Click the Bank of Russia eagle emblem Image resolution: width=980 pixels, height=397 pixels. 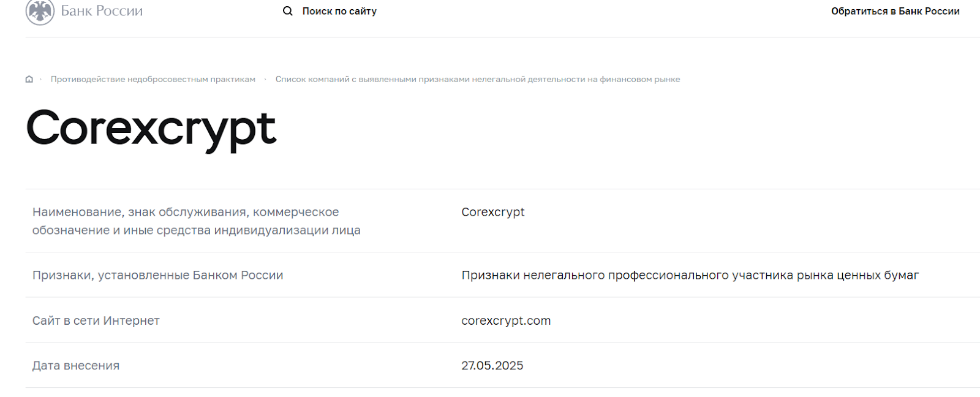coord(40,11)
